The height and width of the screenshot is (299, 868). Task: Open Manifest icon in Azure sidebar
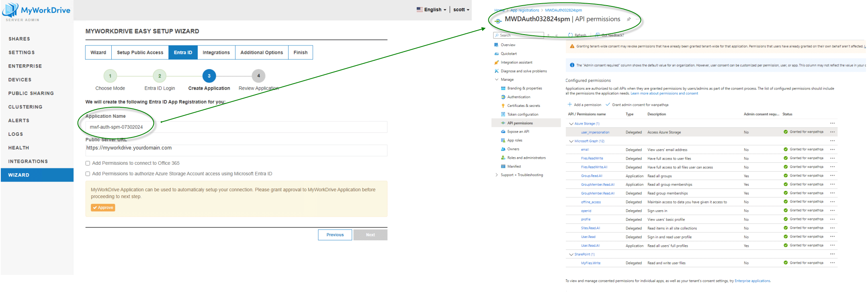point(503,166)
